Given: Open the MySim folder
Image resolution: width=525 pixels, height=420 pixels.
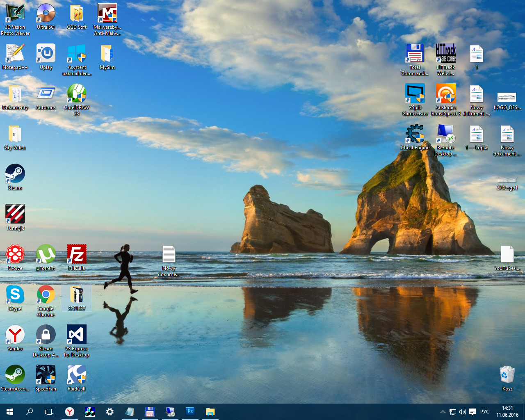Looking at the screenshot, I should (x=107, y=57).
